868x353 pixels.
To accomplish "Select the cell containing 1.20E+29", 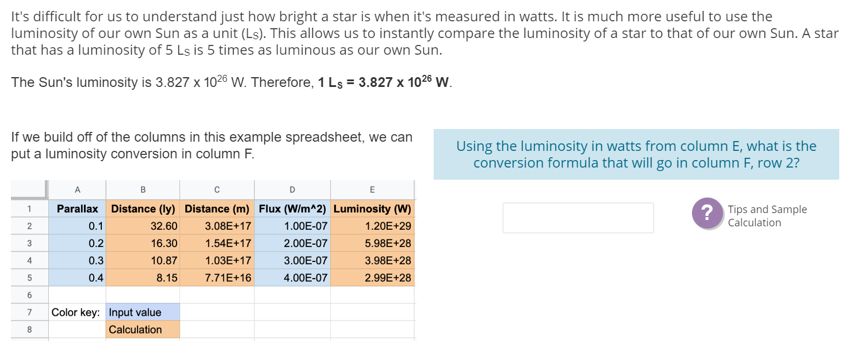I will point(373,226).
